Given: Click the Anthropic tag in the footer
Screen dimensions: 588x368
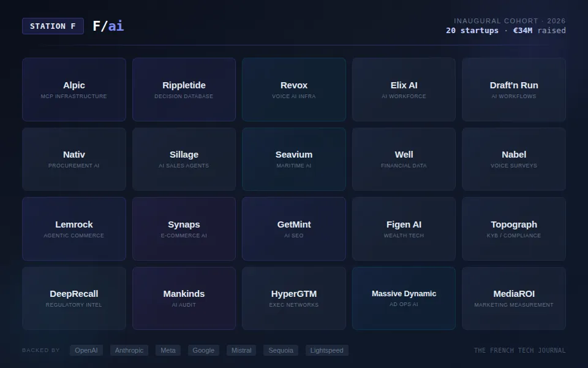Looking at the screenshot, I should click(x=129, y=350).
